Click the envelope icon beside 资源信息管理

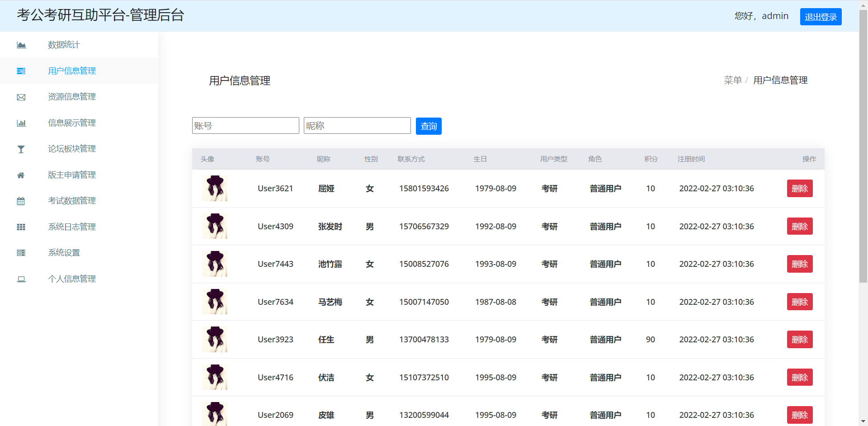pos(21,97)
